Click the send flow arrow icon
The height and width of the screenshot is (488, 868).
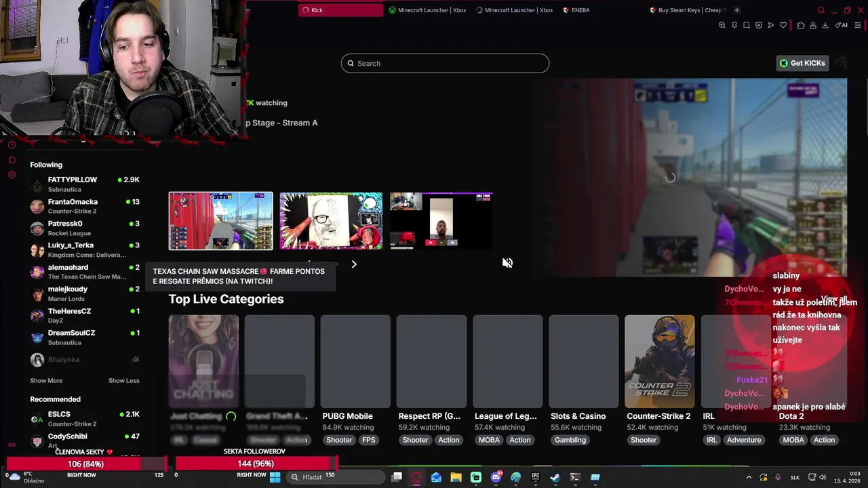tap(770, 25)
